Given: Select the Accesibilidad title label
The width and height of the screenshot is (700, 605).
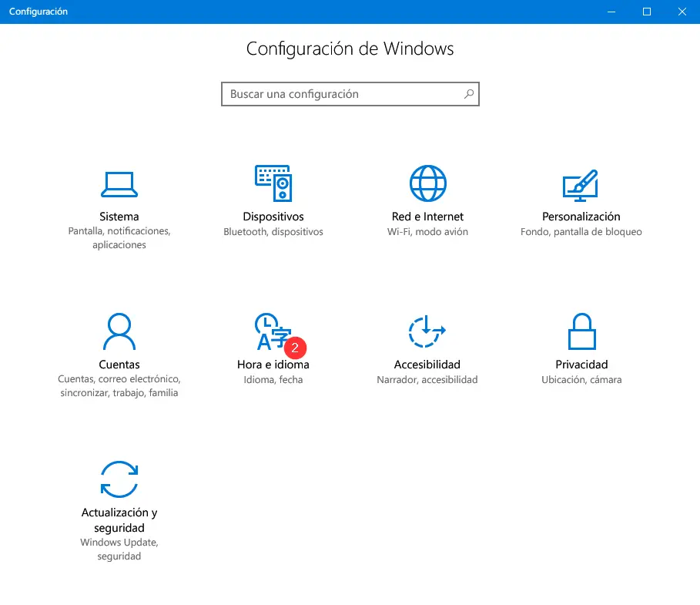Looking at the screenshot, I should click(427, 365).
